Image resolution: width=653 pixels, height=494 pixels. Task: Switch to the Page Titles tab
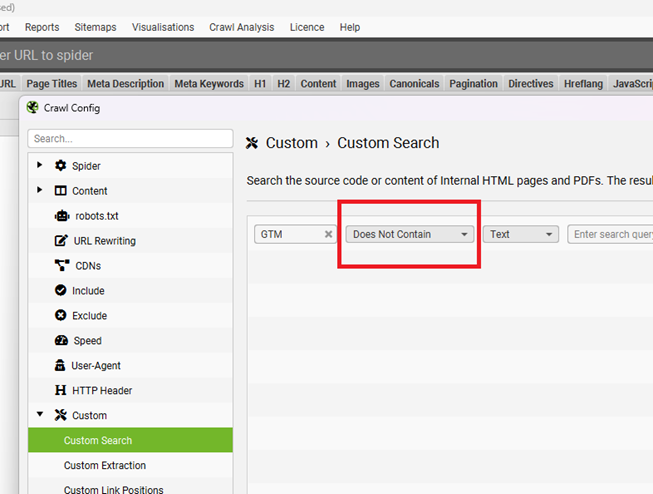(x=52, y=84)
